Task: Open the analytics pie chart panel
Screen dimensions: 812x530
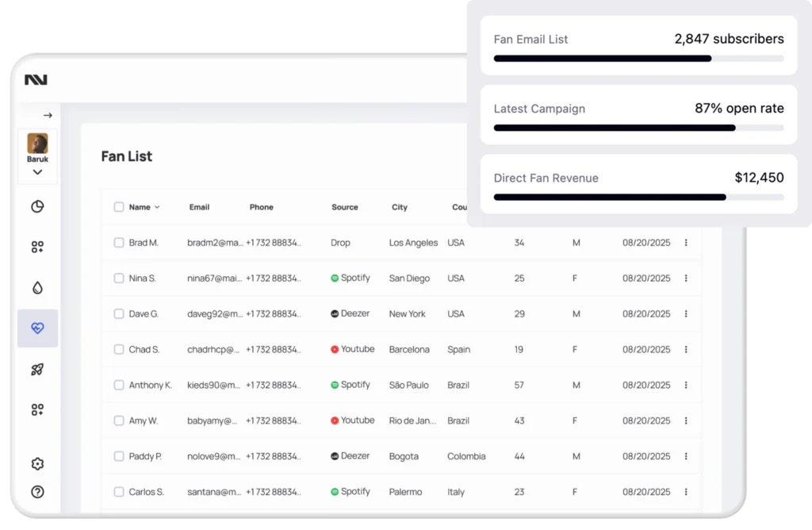Action: tap(37, 206)
